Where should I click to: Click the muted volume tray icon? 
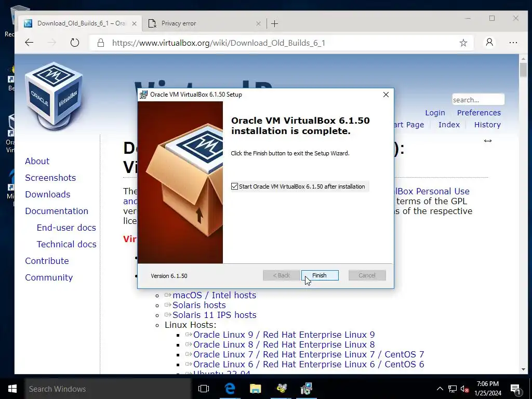tap(465, 389)
